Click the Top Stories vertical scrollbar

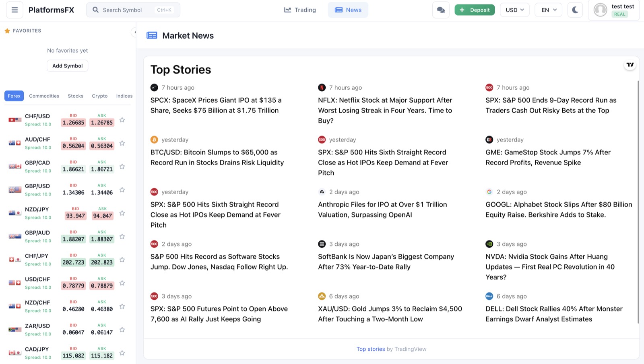pos(638,202)
